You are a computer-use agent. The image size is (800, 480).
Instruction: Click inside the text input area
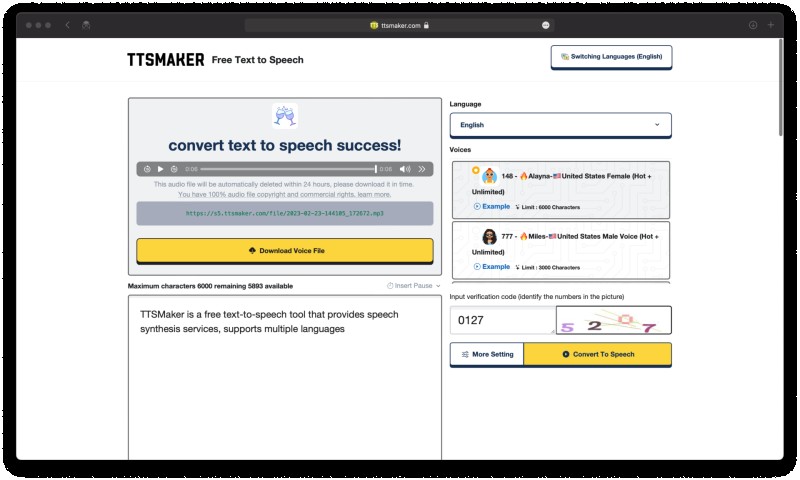tap(285, 377)
